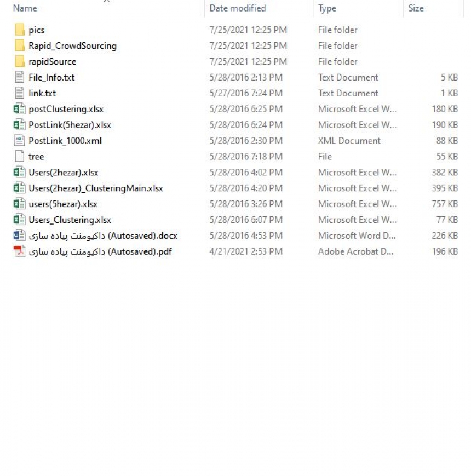Viewport: 471px width, 476px height.
Task: Click the Microsoft Word D... type cell
Action: [357, 236]
